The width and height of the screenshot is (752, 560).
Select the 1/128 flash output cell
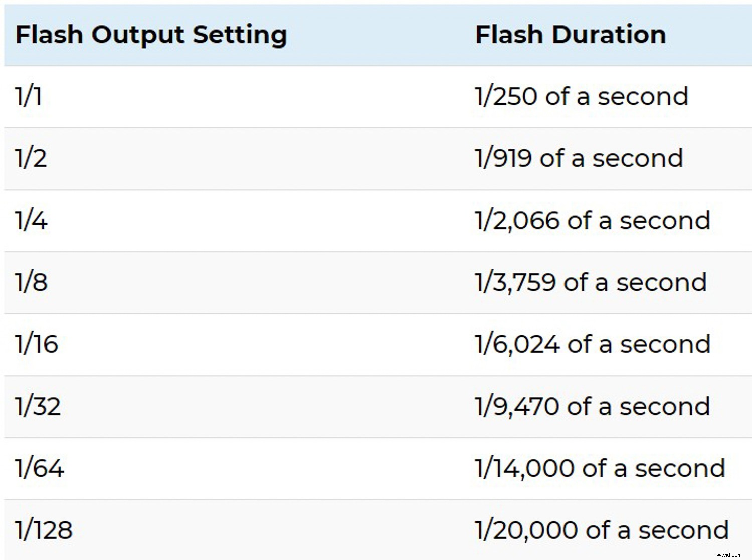(44, 530)
